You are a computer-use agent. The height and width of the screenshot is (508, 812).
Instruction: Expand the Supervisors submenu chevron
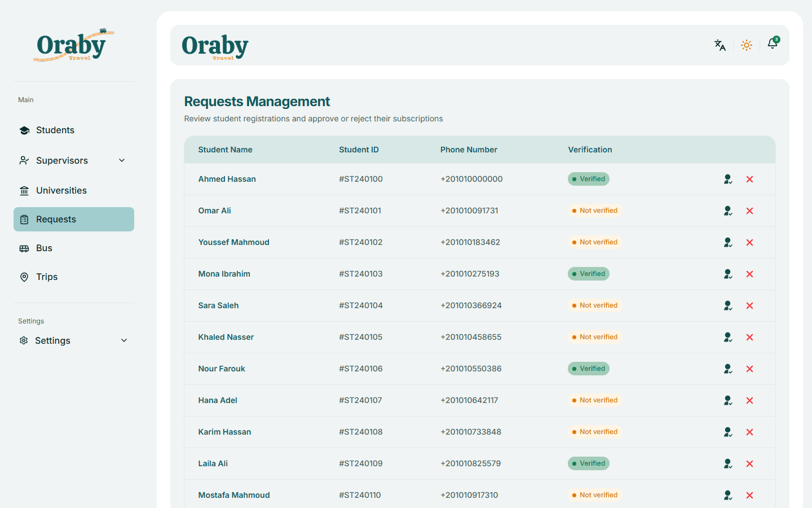tap(122, 160)
